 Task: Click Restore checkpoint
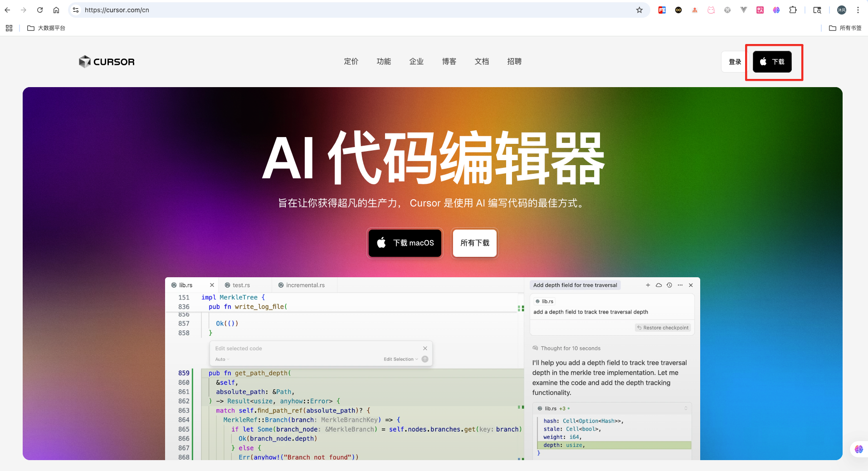[663, 328]
